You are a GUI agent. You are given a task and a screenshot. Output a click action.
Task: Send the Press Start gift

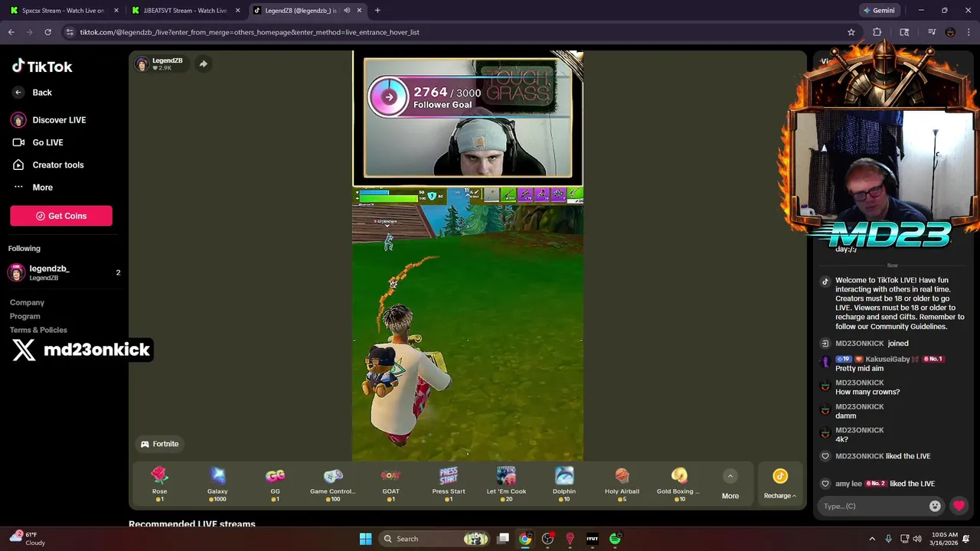click(x=449, y=484)
